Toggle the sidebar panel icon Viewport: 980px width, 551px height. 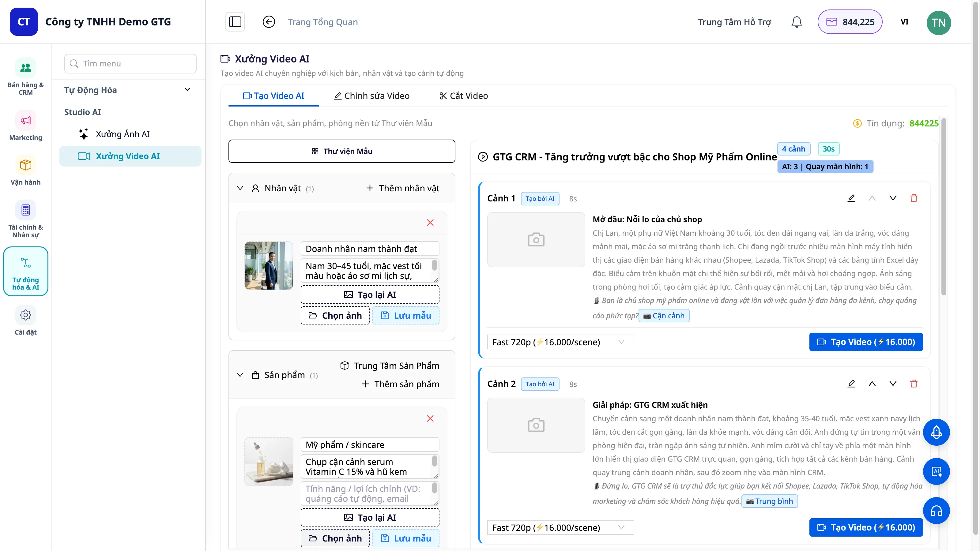[x=235, y=22]
